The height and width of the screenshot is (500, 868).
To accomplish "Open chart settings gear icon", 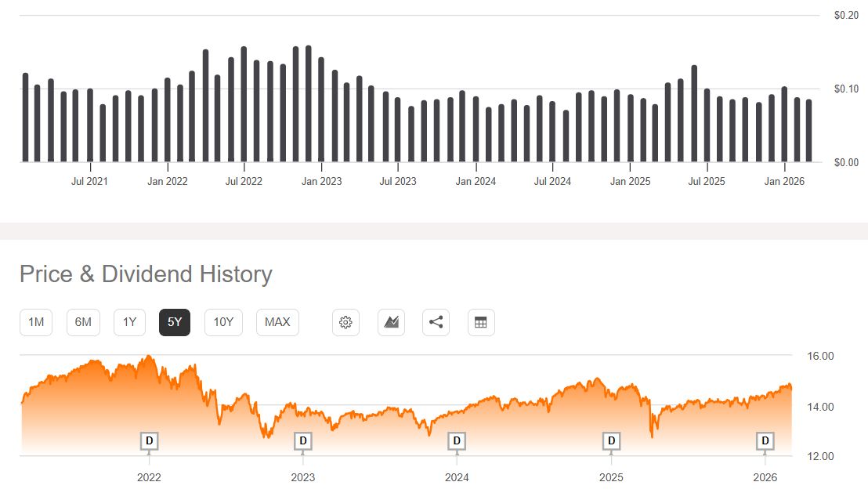I will point(345,322).
